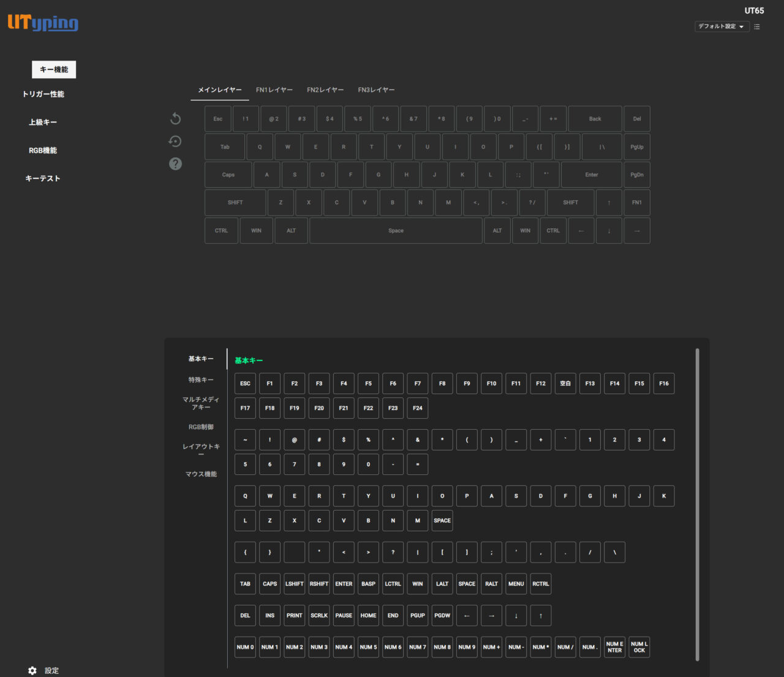Image resolution: width=784 pixels, height=677 pixels.
Task: Click the undo arrow icon
Action: click(x=175, y=119)
